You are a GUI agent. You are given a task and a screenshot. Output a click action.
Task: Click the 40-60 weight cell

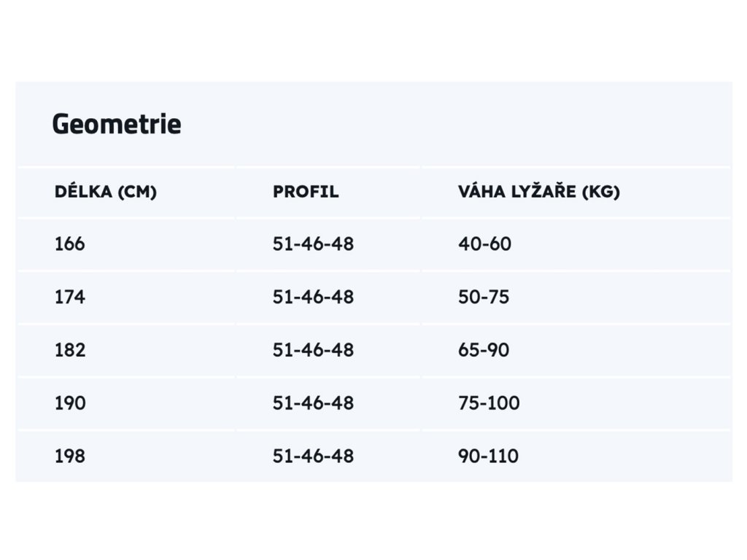point(484,244)
